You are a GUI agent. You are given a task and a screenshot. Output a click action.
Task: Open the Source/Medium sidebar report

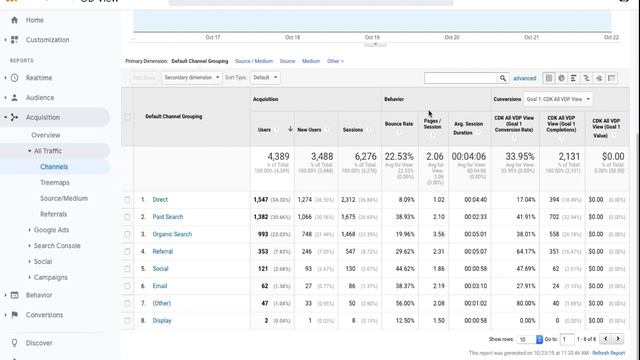click(64, 198)
